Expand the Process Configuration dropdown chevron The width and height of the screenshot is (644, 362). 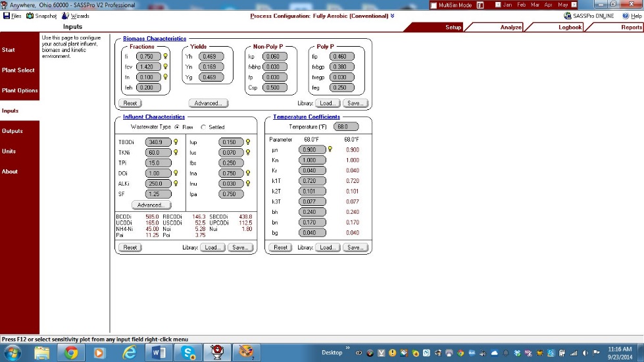click(x=392, y=16)
